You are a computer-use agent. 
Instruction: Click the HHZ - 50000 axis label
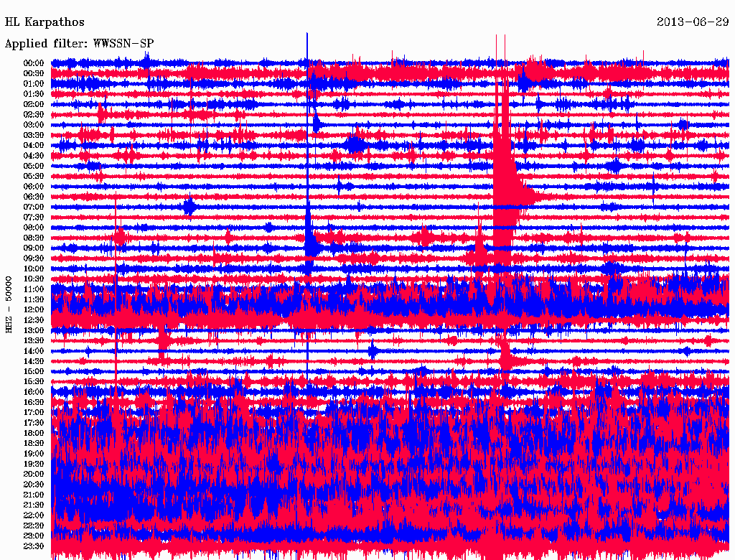coord(9,304)
